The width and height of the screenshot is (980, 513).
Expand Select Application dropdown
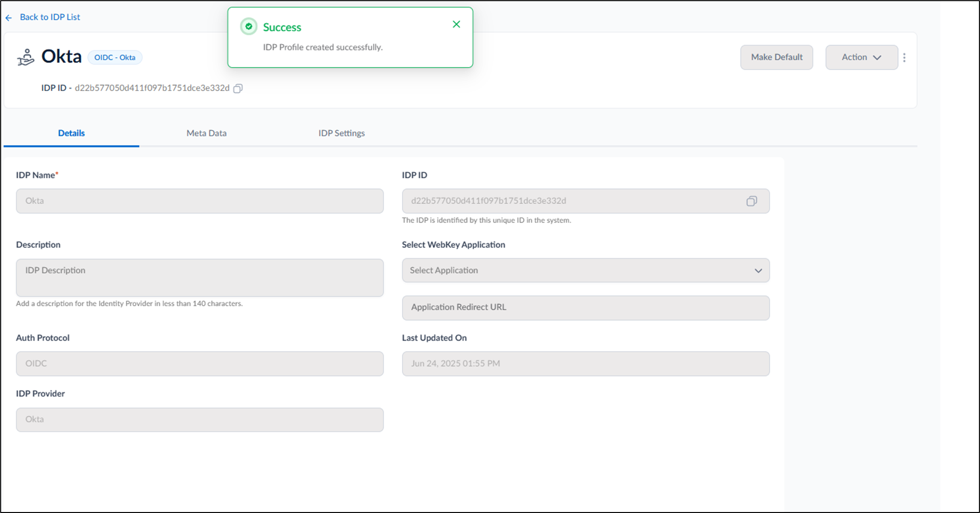(x=586, y=270)
